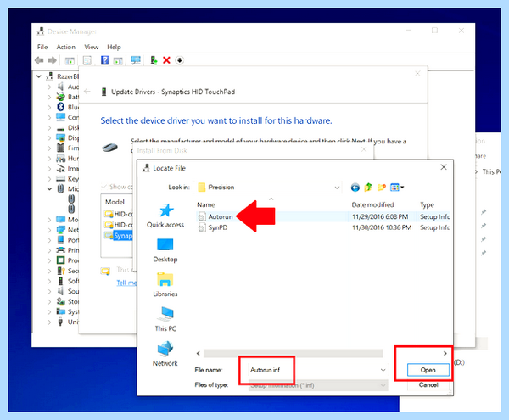
Task: Go up one folder level in Locate File
Action: point(368,188)
